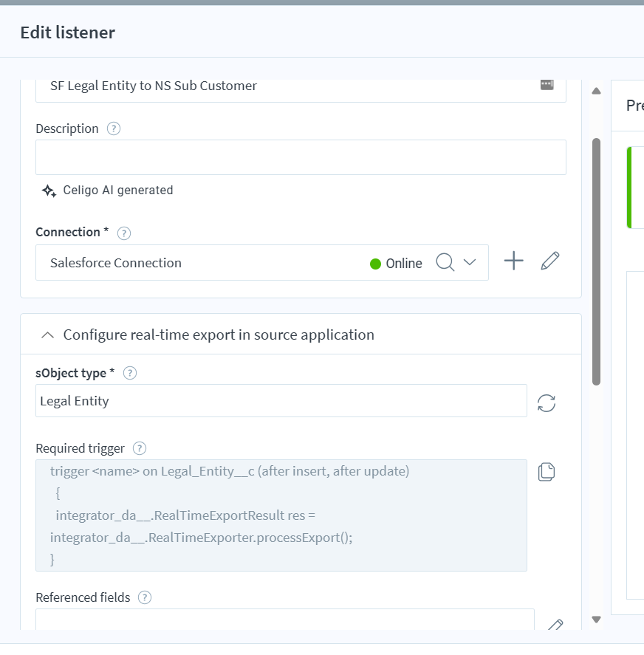Image resolution: width=644 pixels, height=655 pixels.
Task: Open help for the Connection field
Action: (x=124, y=233)
